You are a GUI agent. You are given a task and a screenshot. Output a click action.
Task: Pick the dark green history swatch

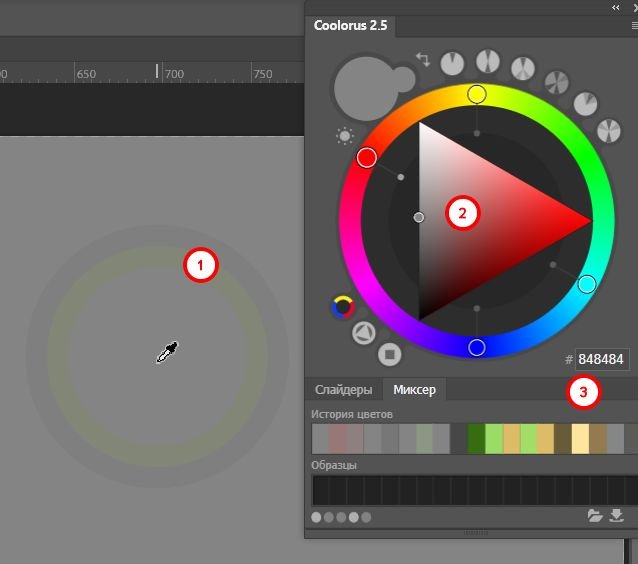click(476, 439)
